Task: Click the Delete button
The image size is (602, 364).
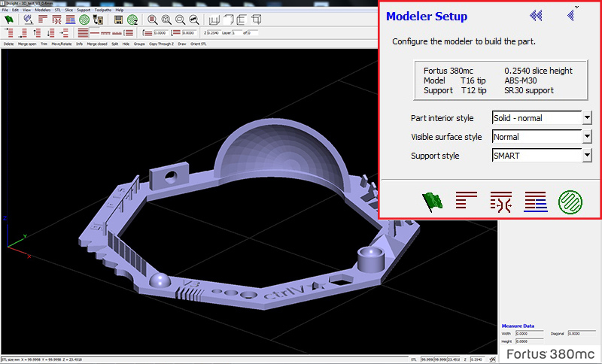Action: tap(8, 44)
